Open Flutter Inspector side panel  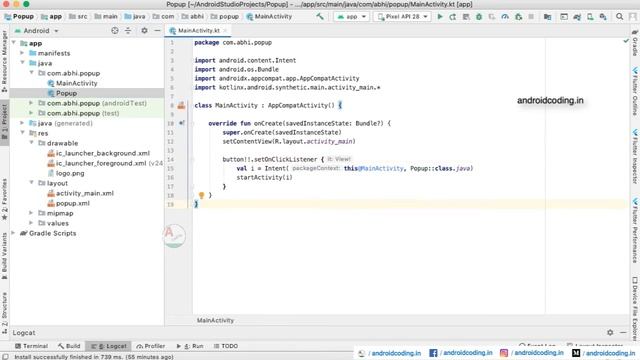[x=635, y=156]
